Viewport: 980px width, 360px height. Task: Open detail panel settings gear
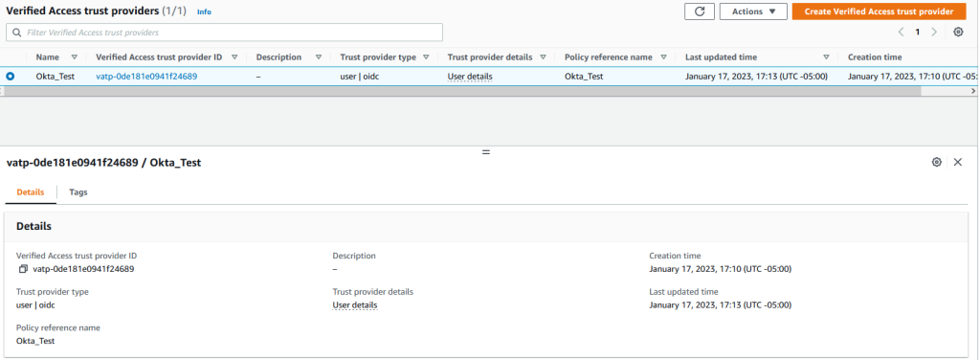936,162
